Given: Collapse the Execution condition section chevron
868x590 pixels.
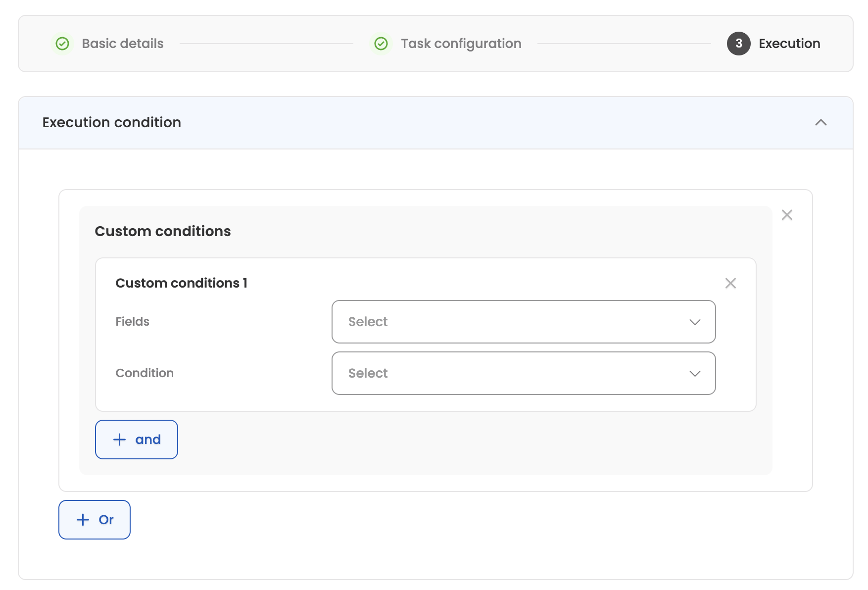Looking at the screenshot, I should pos(820,122).
